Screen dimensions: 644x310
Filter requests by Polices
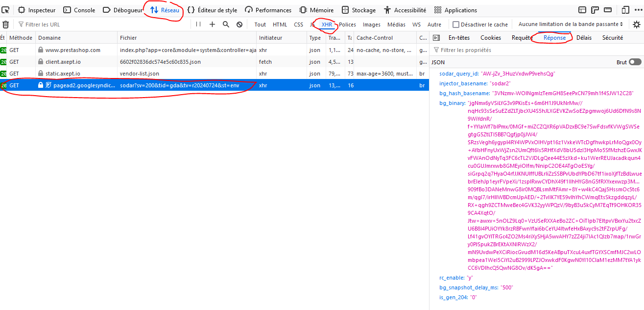click(x=348, y=25)
